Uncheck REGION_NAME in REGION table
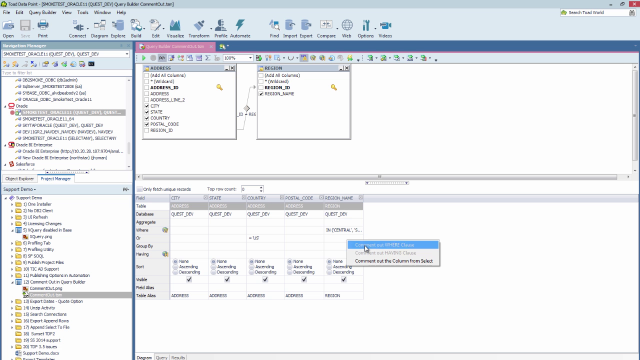The height and width of the screenshot is (360, 640). [261, 94]
